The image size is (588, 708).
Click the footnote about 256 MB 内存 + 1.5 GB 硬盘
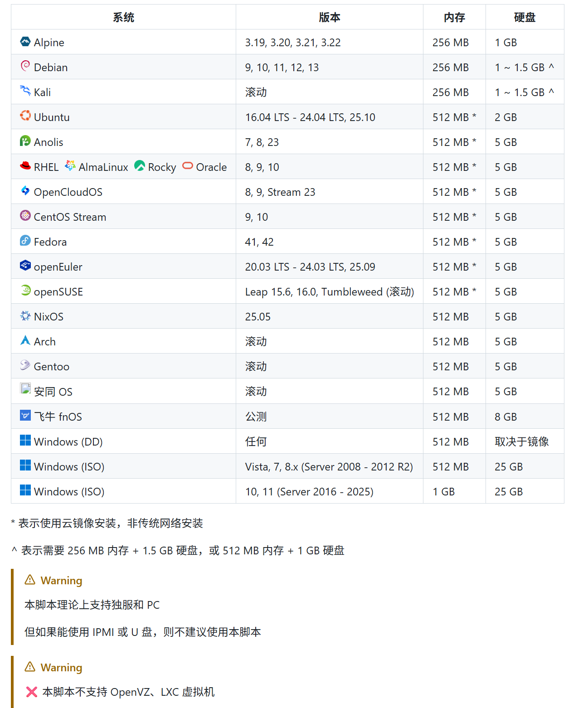pyautogui.click(x=178, y=551)
